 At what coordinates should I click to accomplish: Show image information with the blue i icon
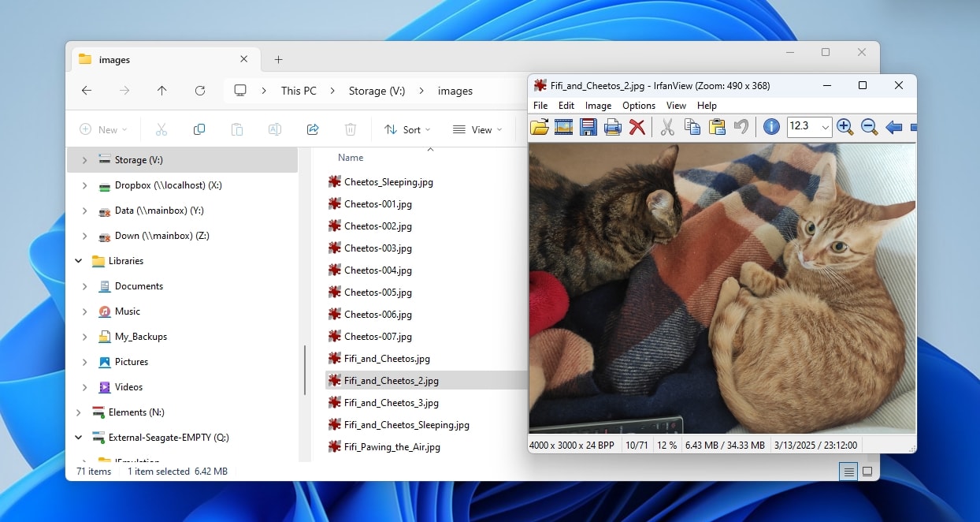point(772,127)
